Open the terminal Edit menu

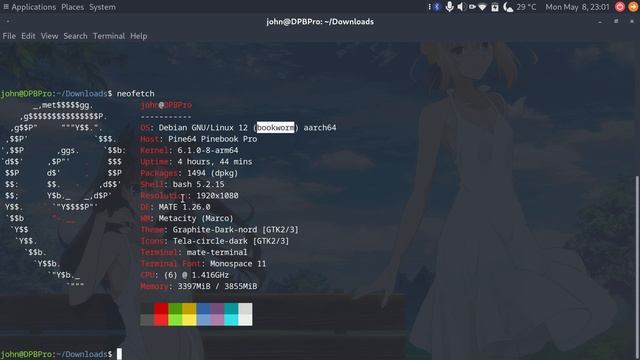click(28, 36)
